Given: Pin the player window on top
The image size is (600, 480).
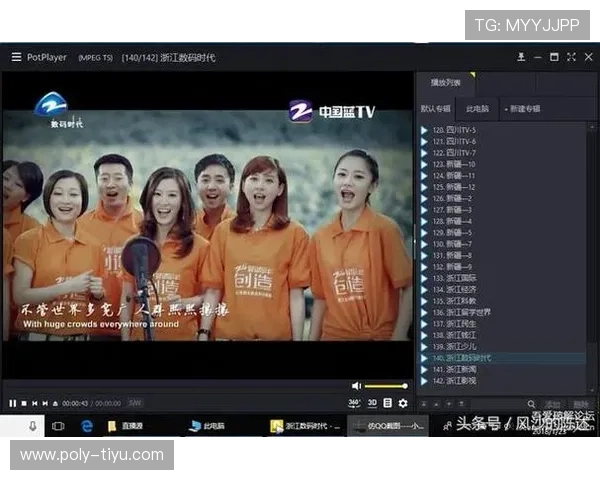Looking at the screenshot, I should pyautogui.click(x=523, y=57).
